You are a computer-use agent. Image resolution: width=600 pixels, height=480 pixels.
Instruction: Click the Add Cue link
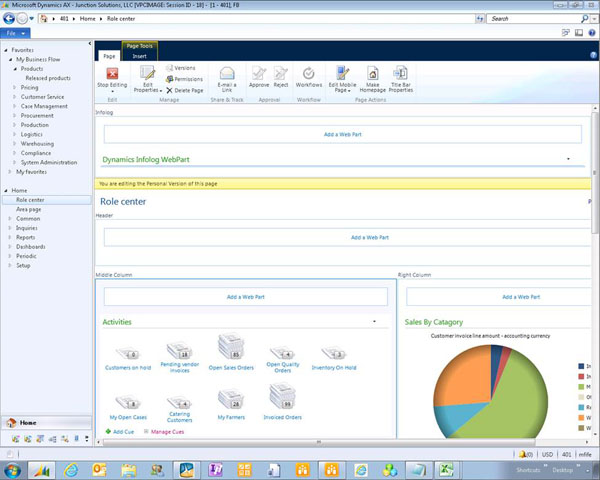pos(120,431)
